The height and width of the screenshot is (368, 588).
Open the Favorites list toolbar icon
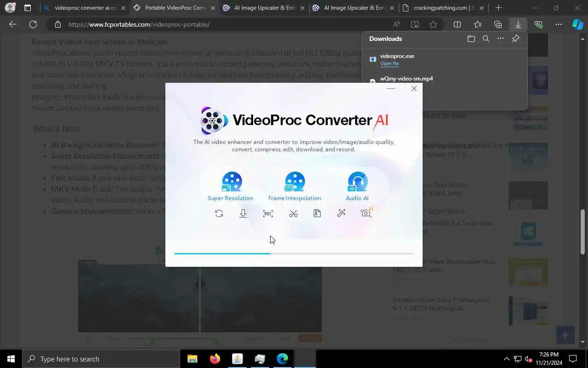coord(478,24)
